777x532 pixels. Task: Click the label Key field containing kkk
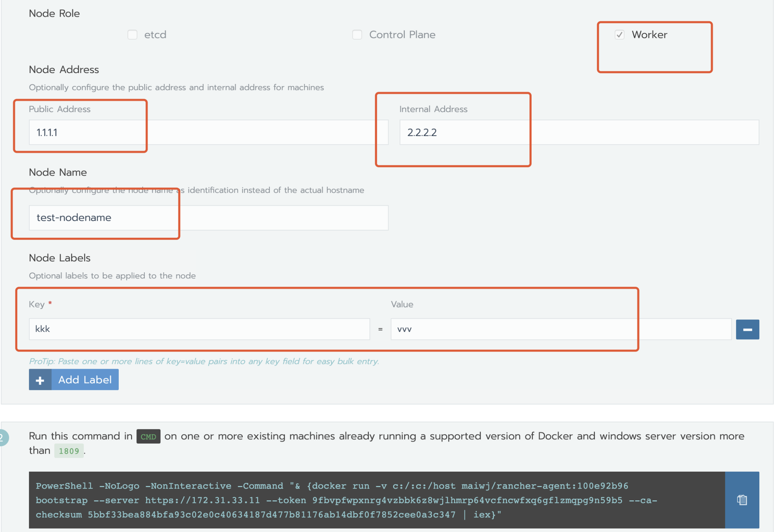199,329
